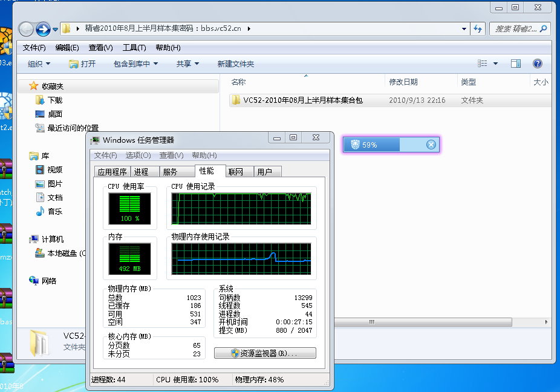This screenshot has height=392, width=560.
Task: Click the large folder icon in details pane
Action: point(39,343)
